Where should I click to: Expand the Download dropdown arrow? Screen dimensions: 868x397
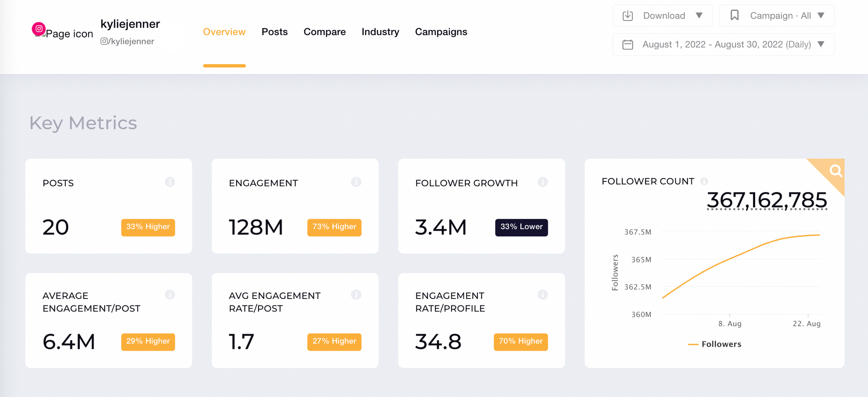tap(699, 16)
